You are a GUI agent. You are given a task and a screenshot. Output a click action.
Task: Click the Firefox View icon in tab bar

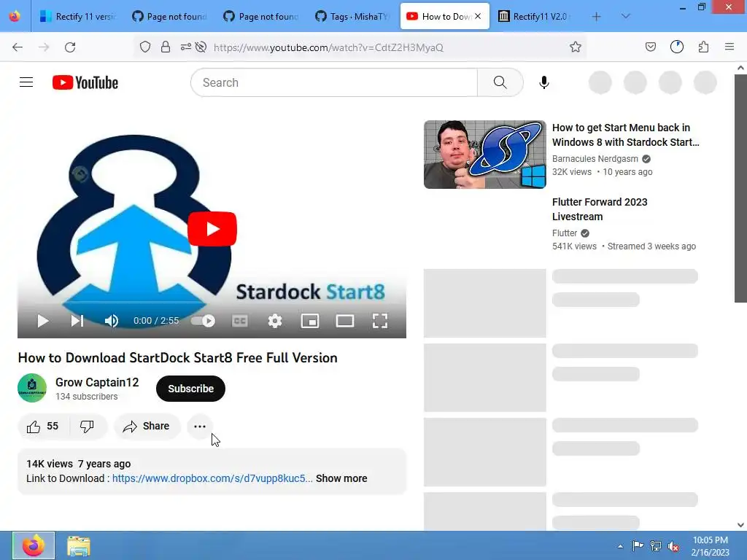coord(15,16)
